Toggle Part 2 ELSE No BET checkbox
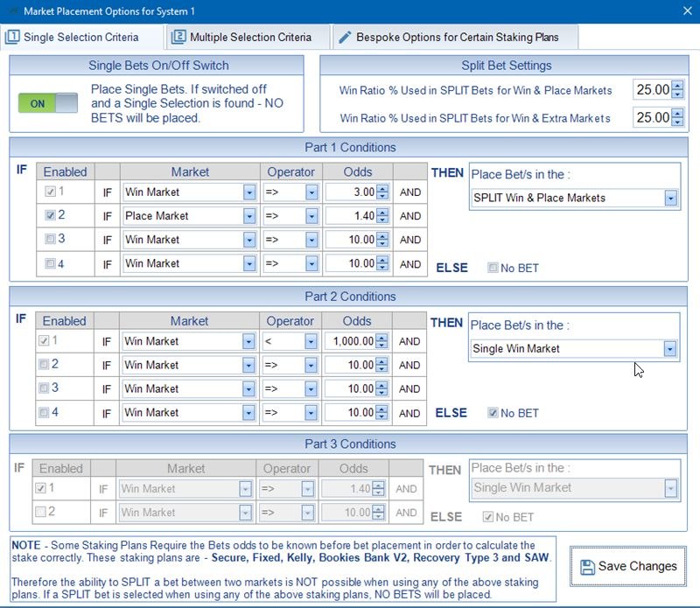 pos(493,413)
